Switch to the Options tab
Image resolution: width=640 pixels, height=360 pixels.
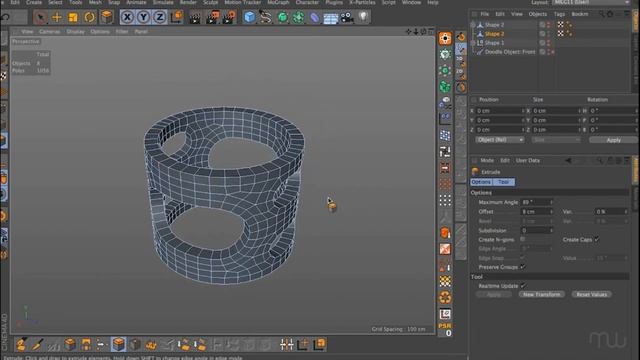[481, 182]
